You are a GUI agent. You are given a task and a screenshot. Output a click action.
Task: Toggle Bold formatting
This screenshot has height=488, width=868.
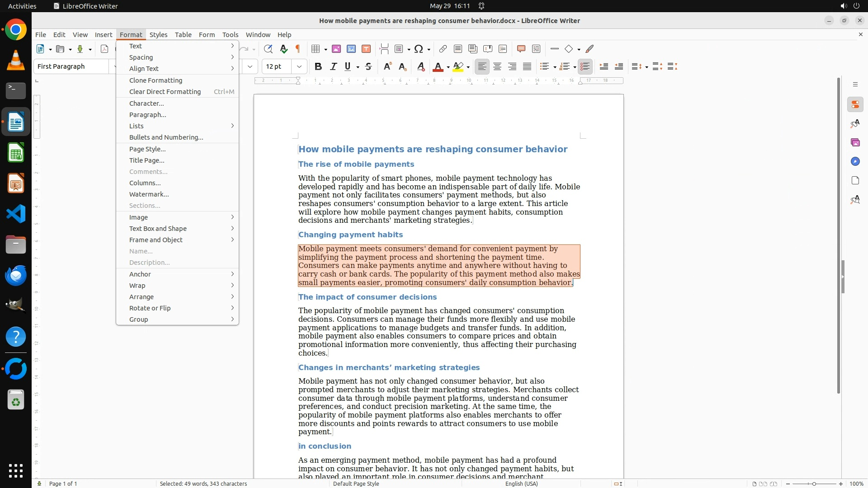(x=318, y=66)
